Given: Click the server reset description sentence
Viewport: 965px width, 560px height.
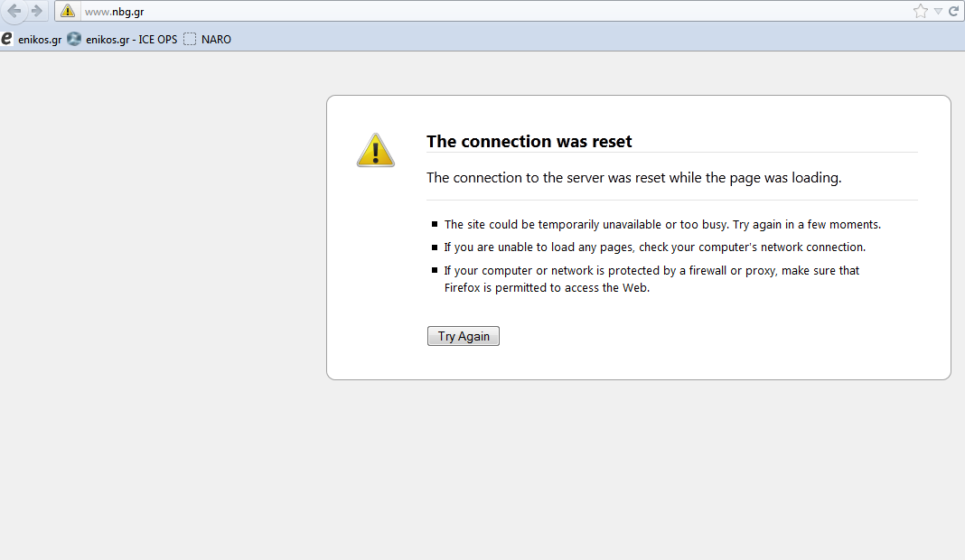Looking at the screenshot, I should pos(633,178).
